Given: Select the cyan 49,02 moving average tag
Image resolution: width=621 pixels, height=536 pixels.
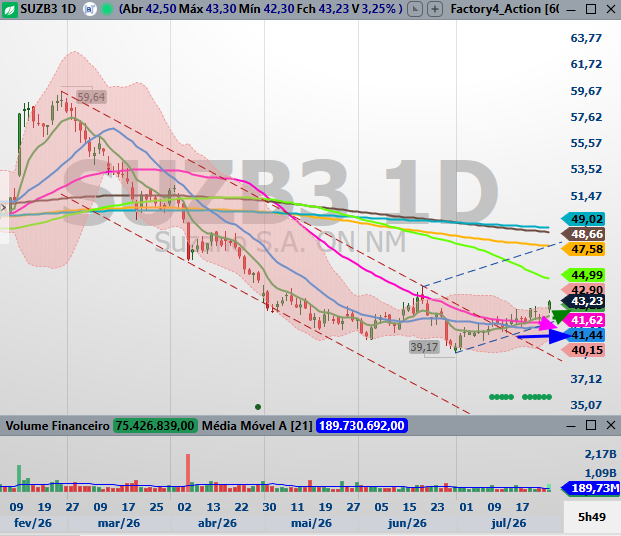Looking at the screenshot, I should 583,219.
